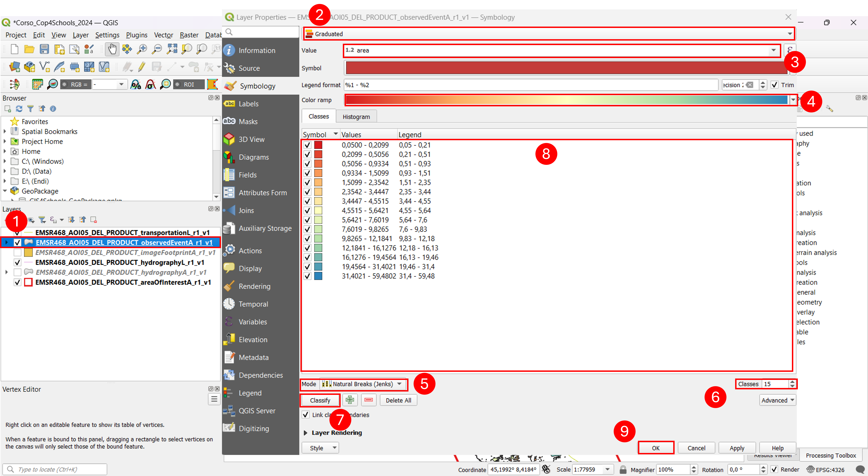Open the Labels section in sidebar
Viewport: 868px width, 476px height.
(x=248, y=104)
